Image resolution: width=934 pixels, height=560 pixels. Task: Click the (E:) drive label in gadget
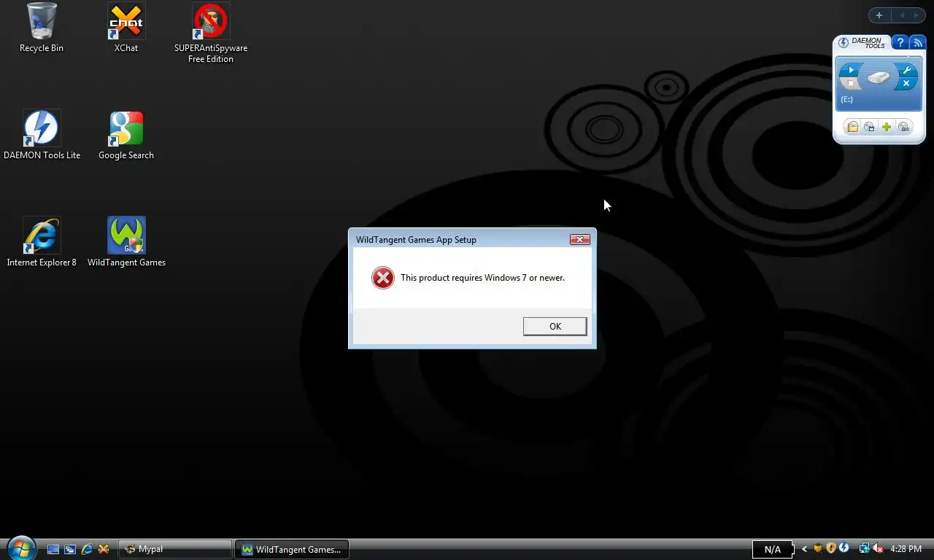click(846, 99)
